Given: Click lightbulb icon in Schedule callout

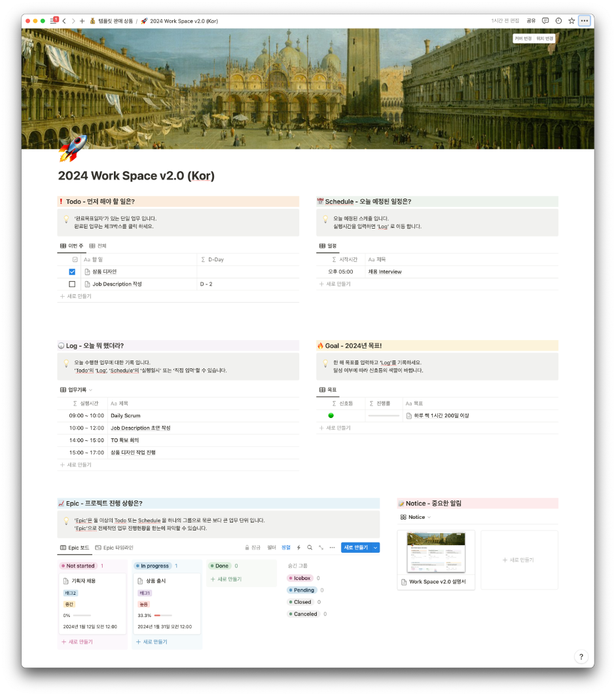Looking at the screenshot, I should pos(325,219).
